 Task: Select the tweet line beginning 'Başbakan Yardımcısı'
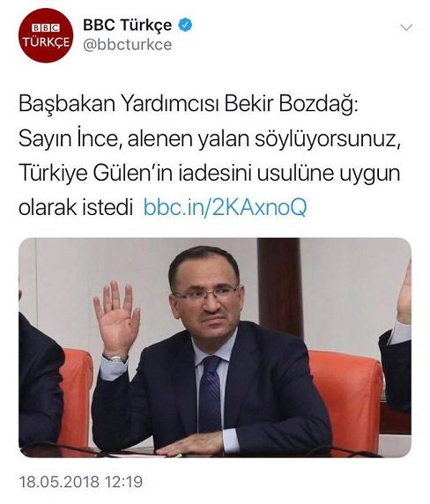(188, 105)
